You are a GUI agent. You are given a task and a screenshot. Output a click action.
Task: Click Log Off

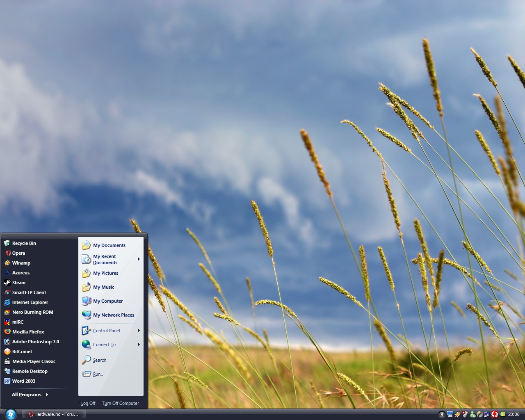coord(88,403)
